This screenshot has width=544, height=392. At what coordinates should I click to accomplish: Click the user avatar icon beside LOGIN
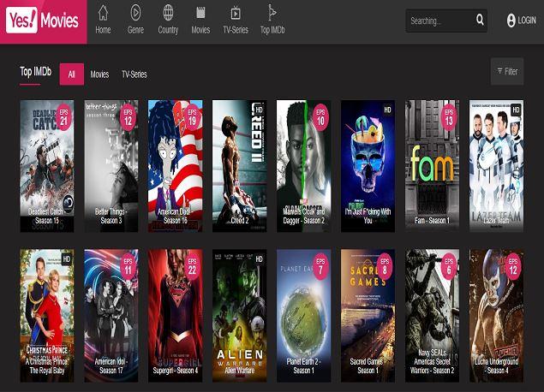point(511,21)
